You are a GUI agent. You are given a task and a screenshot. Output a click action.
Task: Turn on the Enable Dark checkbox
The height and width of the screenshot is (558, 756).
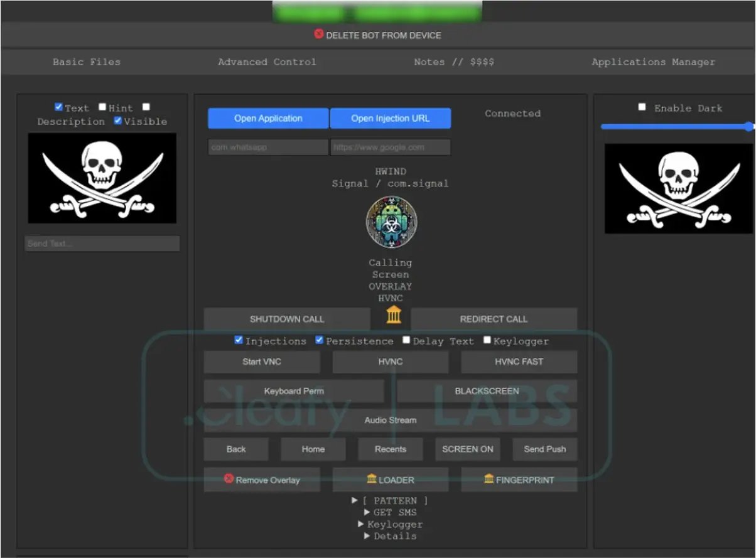point(642,107)
